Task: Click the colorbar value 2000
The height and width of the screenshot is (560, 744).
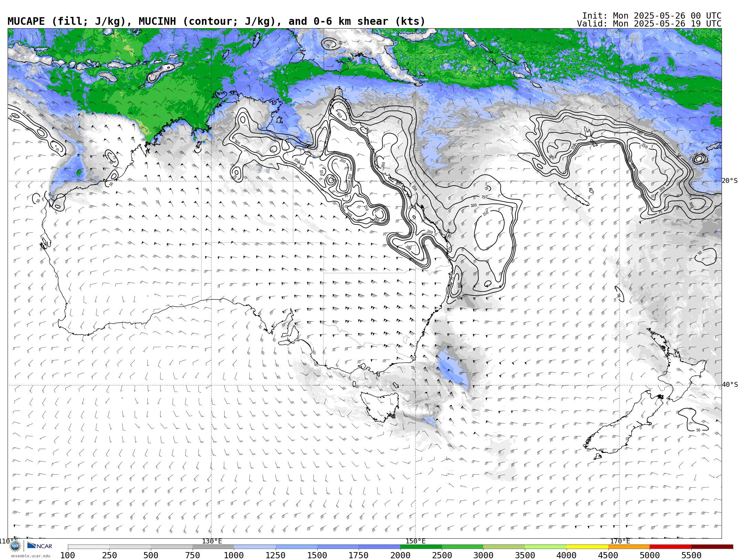Action: [x=400, y=556]
